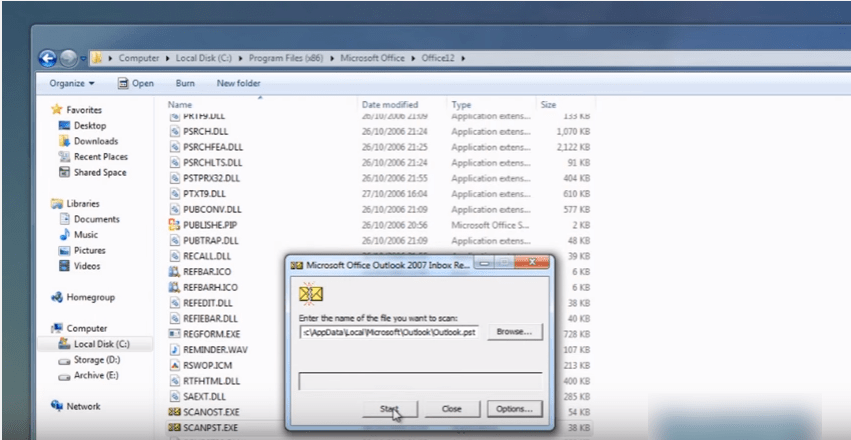Click Start to begin the scan
The height and width of the screenshot is (440, 851).
pos(390,409)
